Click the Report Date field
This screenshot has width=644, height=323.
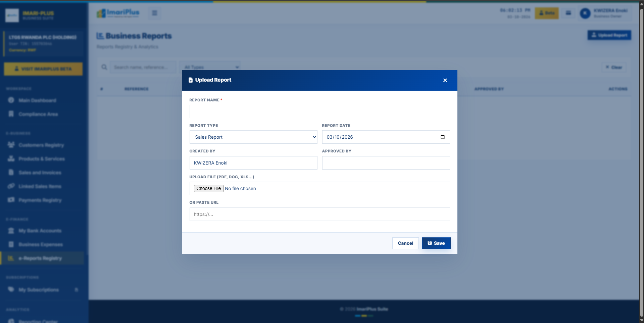[x=386, y=137]
